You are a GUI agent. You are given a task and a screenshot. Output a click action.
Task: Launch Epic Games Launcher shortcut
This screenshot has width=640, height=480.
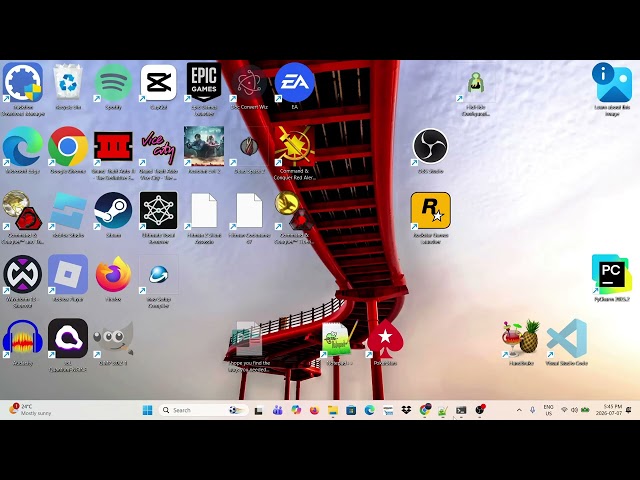[204, 83]
